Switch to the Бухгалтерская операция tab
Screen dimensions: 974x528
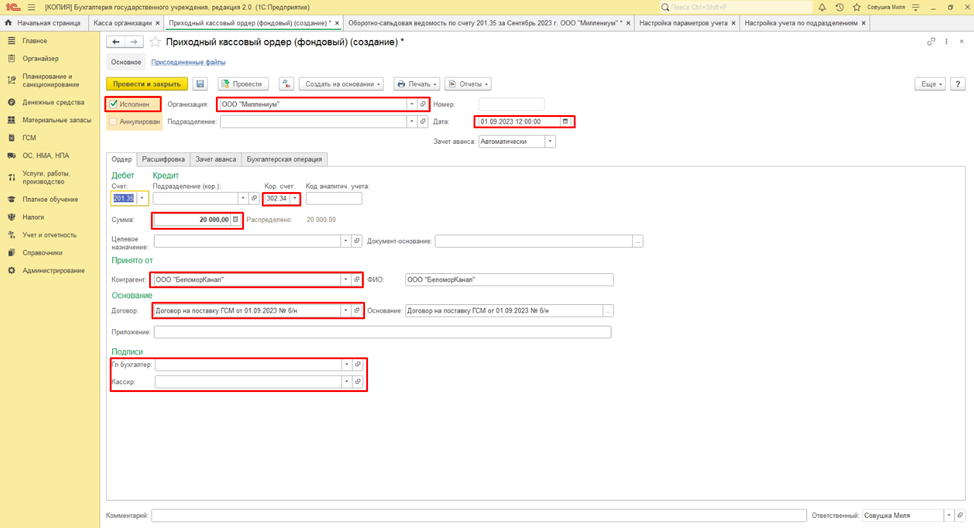click(284, 160)
